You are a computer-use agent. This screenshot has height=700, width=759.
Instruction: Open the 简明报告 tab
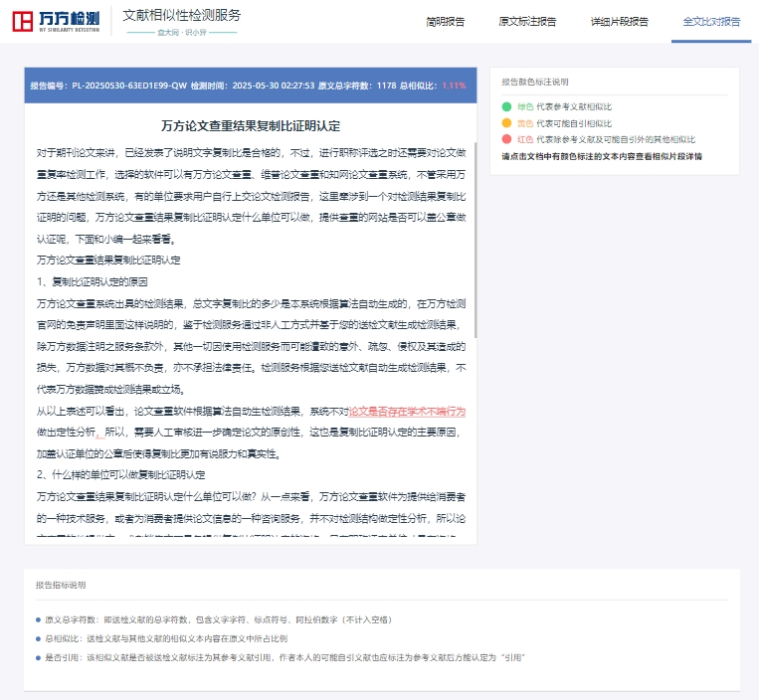(x=446, y=21)
